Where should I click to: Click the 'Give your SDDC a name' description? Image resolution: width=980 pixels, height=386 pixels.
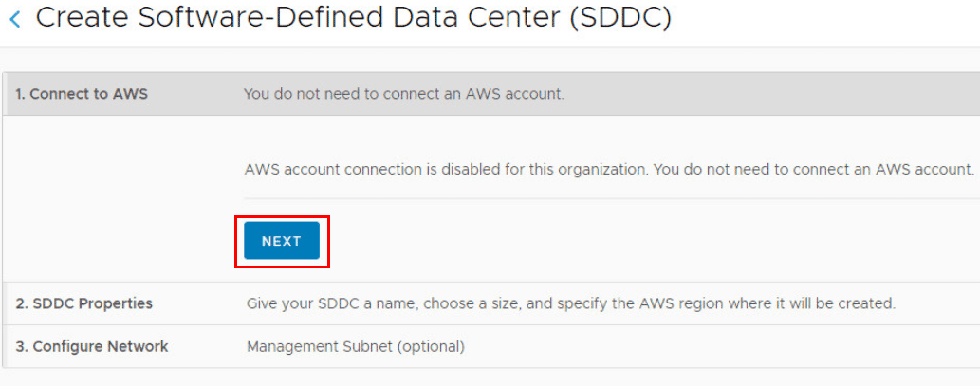pos(570,303)
